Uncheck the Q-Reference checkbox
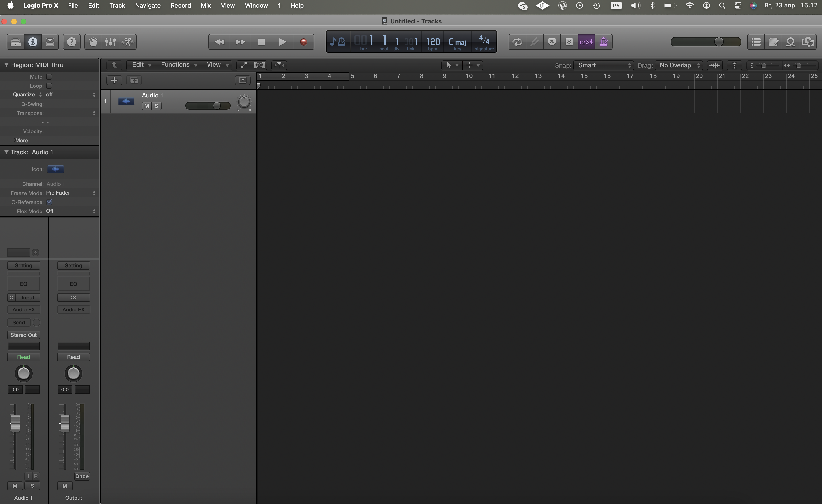822x504 pixels. click(x=49, y=202)
